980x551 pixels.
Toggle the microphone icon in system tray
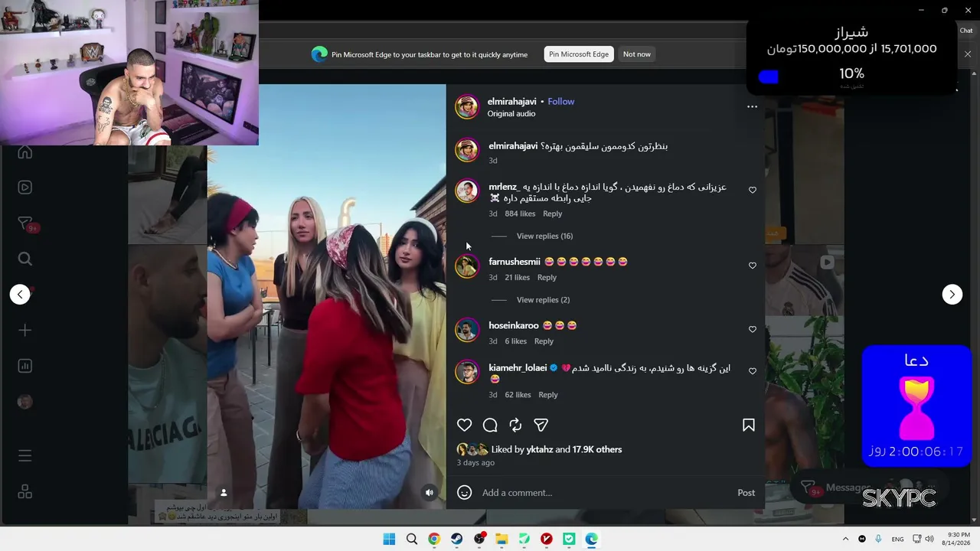pyautogui.click(x=878, y=539)
